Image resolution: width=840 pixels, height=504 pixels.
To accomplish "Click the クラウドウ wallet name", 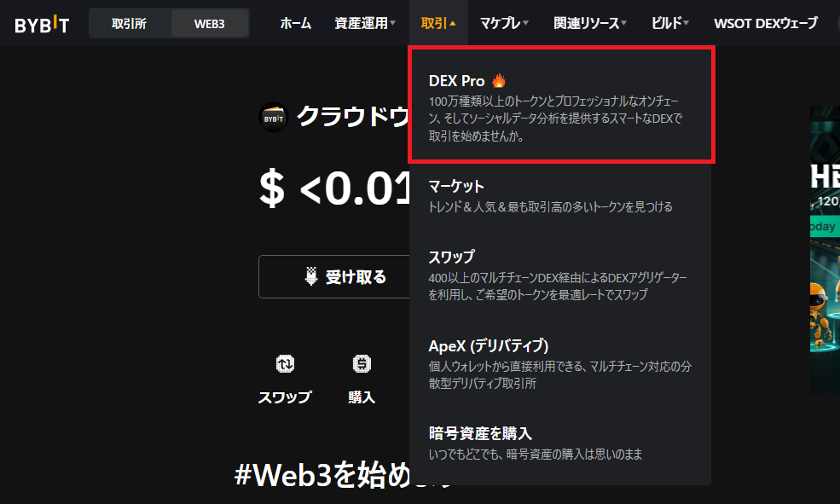I will (x=354, y=117).
